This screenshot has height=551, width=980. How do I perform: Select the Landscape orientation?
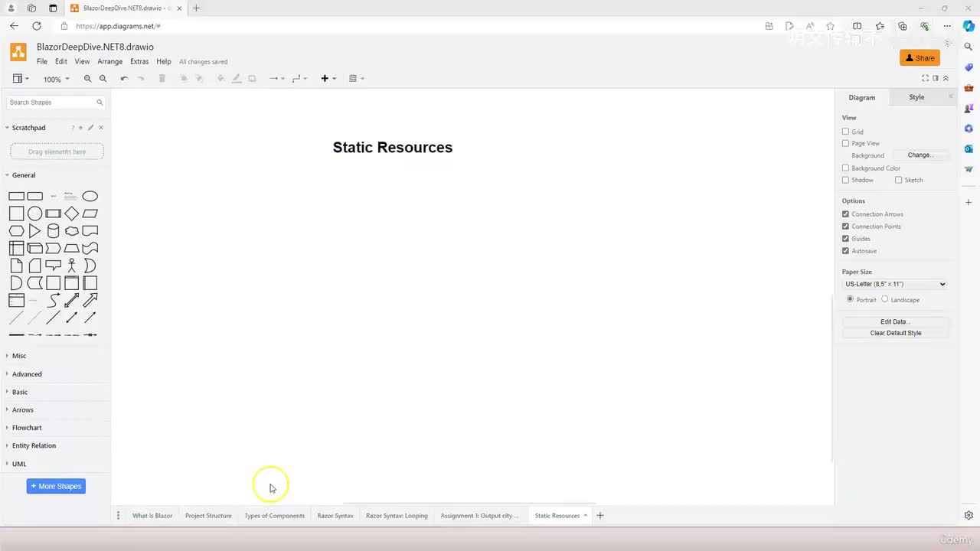click(885, 299)
